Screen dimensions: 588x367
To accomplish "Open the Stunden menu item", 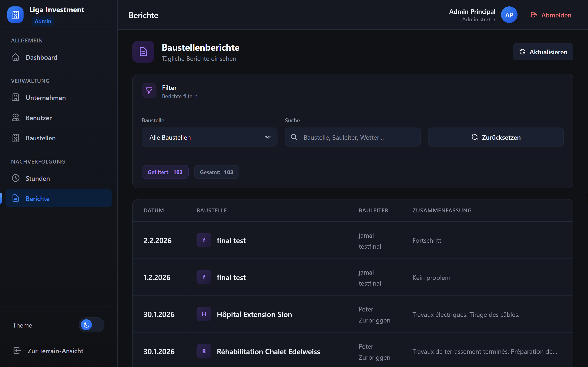I will (x=38, y=178).
